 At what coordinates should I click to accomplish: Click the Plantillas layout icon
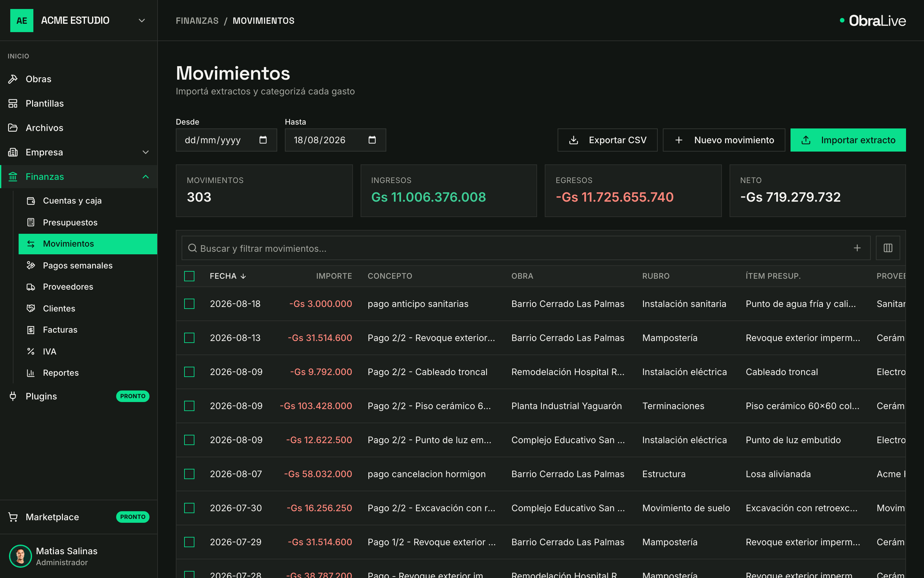tap(13, 104)
